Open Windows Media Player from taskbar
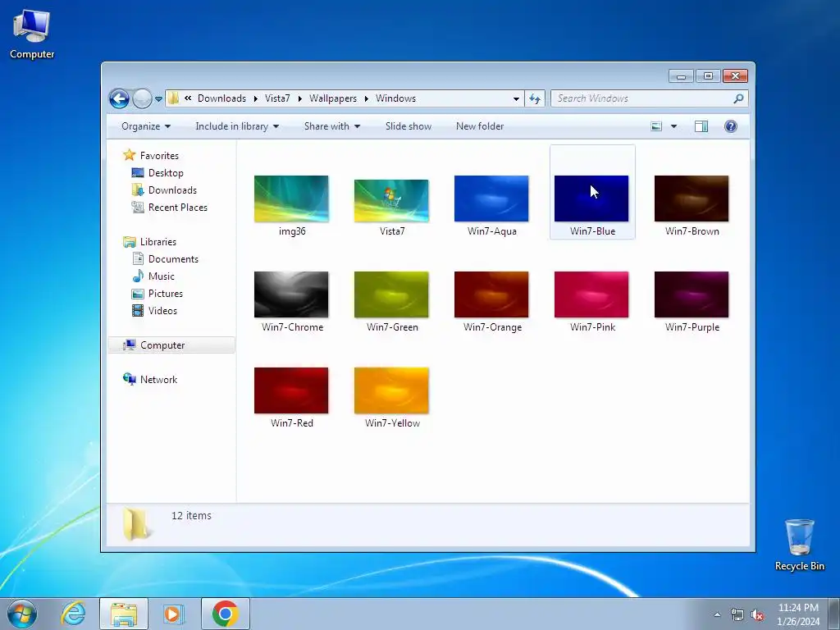This screenshot has width=840, height=630. pyautogui.click(x=174, y=614)
